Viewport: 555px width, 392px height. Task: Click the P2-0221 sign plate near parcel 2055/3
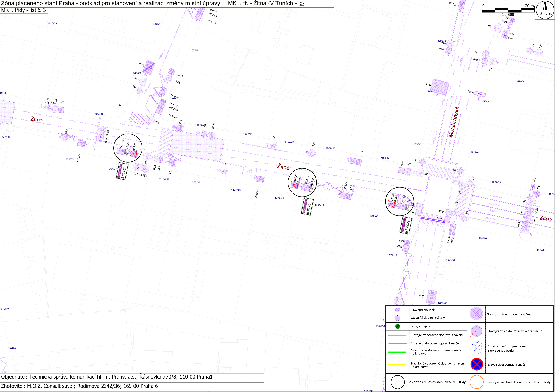(122, 171)
